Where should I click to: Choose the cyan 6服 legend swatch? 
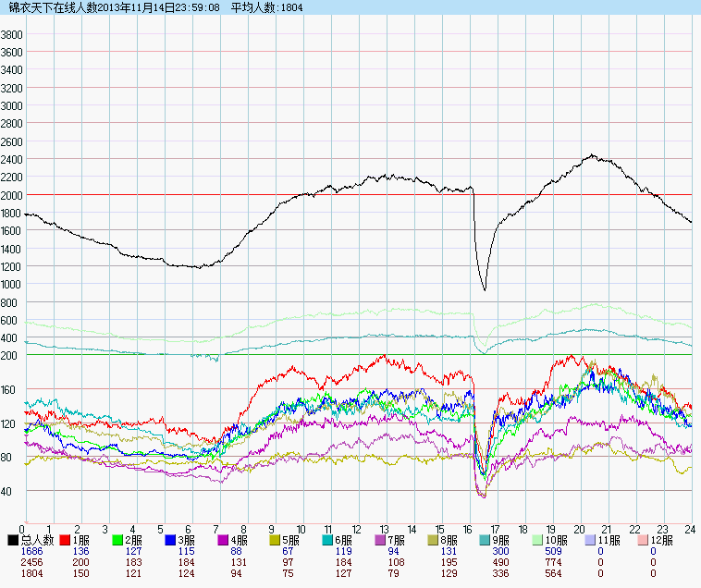(328, 539)
